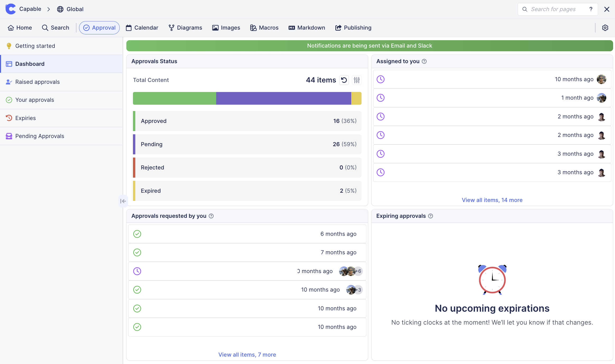Open the filter sliders icon in Approvals Status
The image size is (615, 364).
357,80
